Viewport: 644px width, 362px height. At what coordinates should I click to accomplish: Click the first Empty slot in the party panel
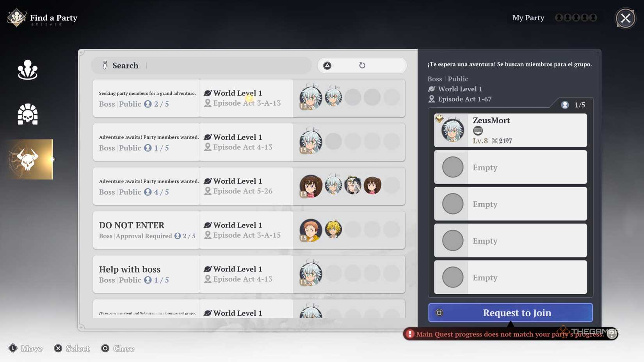pos(510,167)
